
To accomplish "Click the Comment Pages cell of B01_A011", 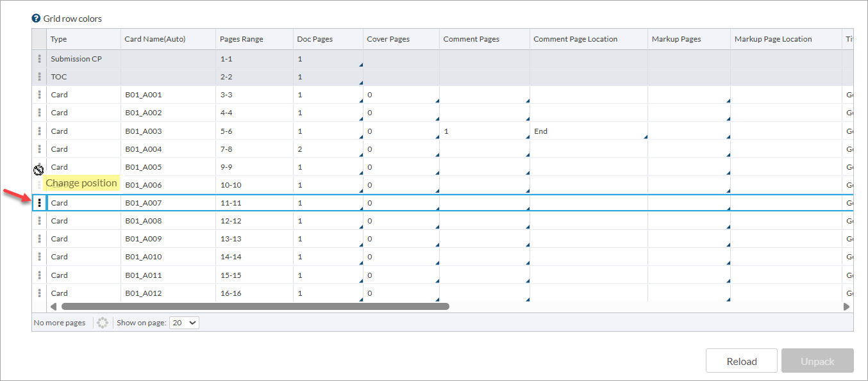I will pyautogui.click(x=485, y=275).
